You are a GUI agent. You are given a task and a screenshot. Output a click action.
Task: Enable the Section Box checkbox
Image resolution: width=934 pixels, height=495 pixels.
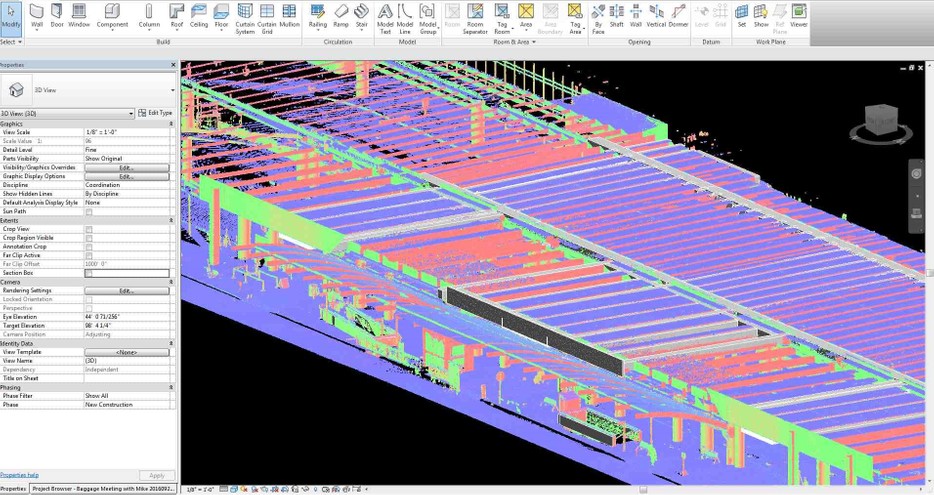tap(89, 273)
